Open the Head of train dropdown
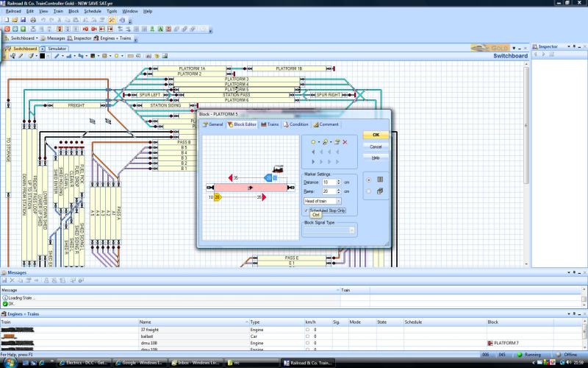The image size is (588, 368). pyautogui.click(x=338, y=201)
